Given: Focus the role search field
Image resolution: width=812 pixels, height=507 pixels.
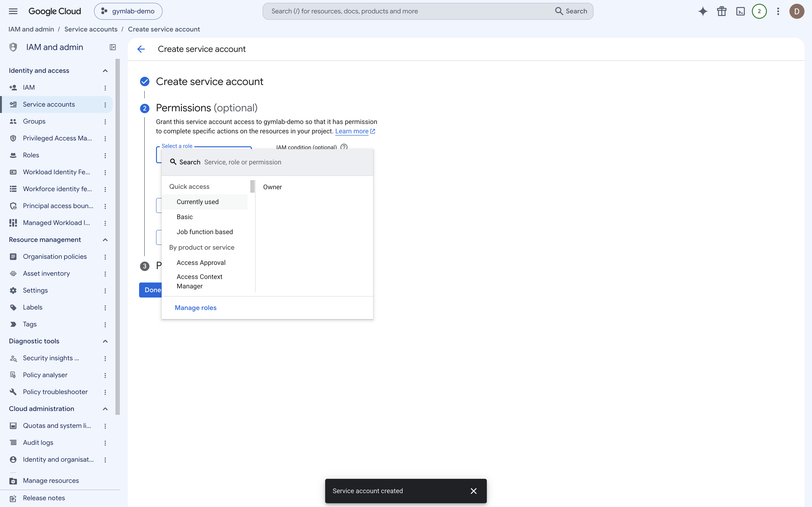Looking at the screenshot, I should [x=267, y=162].
